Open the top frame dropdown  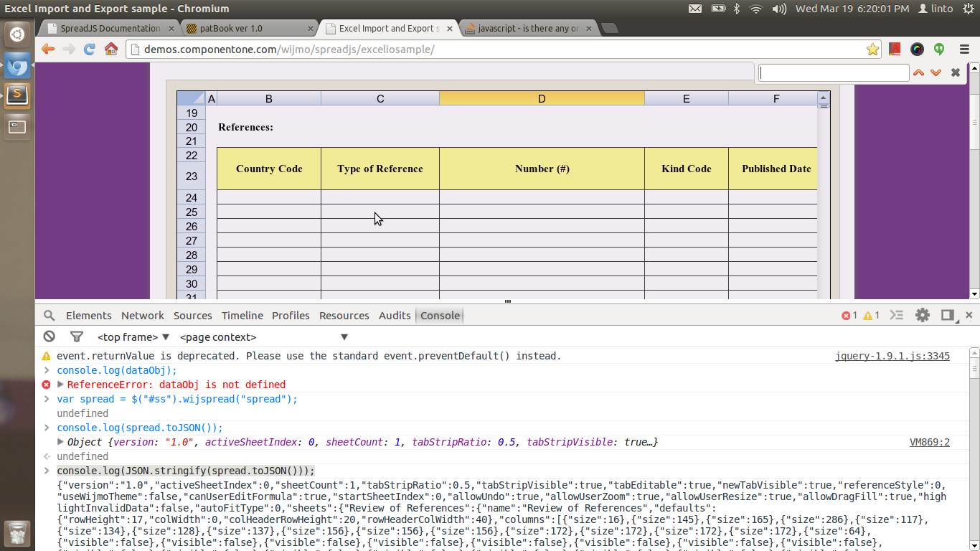[x=133, y=337]
